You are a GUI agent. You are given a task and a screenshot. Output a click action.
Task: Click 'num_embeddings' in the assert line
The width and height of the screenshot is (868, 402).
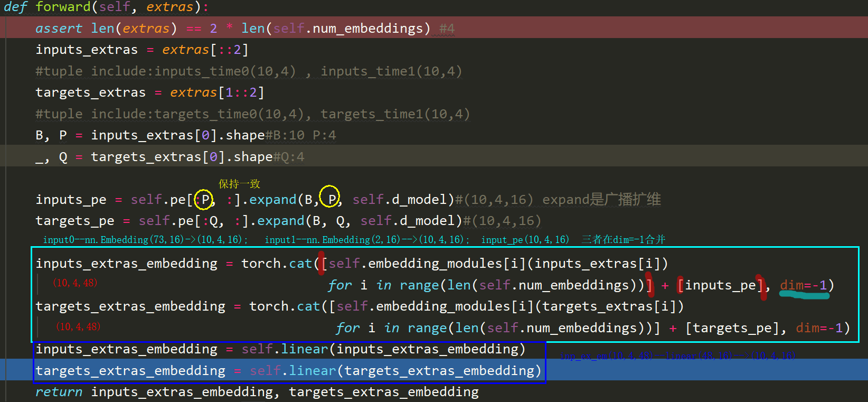point(367,28)
